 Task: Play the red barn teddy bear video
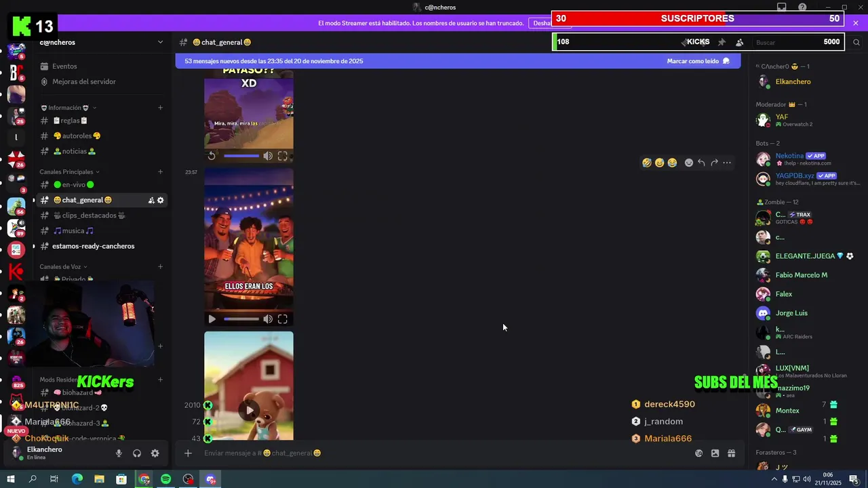pos(250,410)
